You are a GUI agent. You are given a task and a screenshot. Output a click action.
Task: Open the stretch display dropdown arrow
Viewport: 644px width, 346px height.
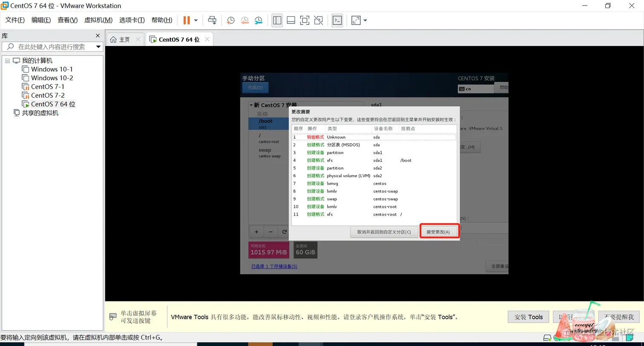coord(365,20)
